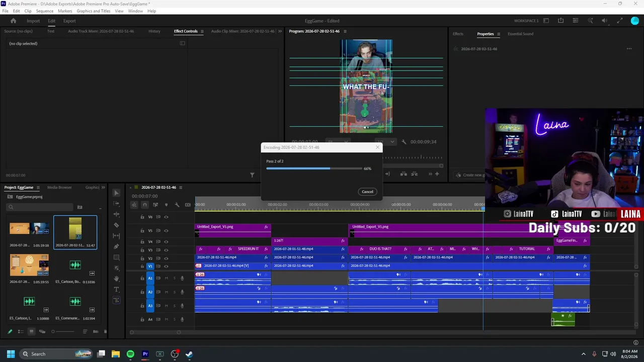Switch Project panel to icon view
Viewport: 644px width, 362px height.
click(31, 331)
